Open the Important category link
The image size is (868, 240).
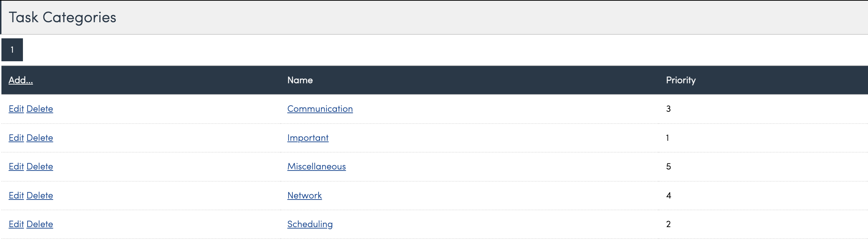tap(308, 138)
